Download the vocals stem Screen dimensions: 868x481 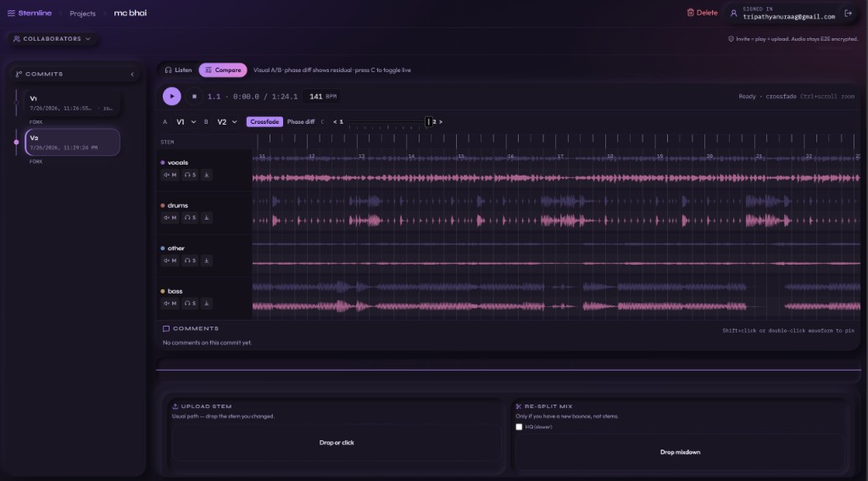click(207, 175)
